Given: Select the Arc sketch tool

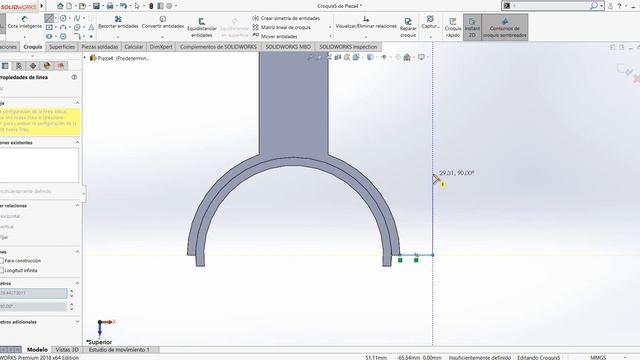Looking at the screenshot, I should [x=63, y=27].
